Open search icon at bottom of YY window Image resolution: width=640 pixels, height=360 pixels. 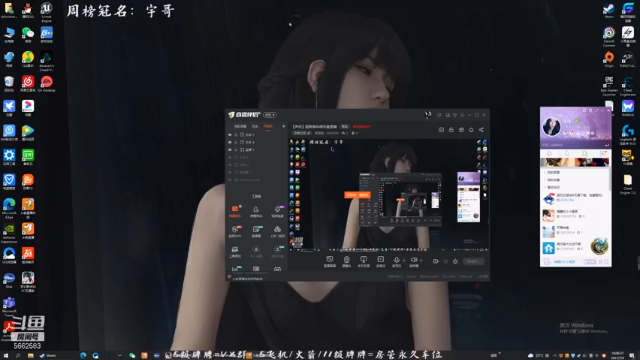click(607, 262)
